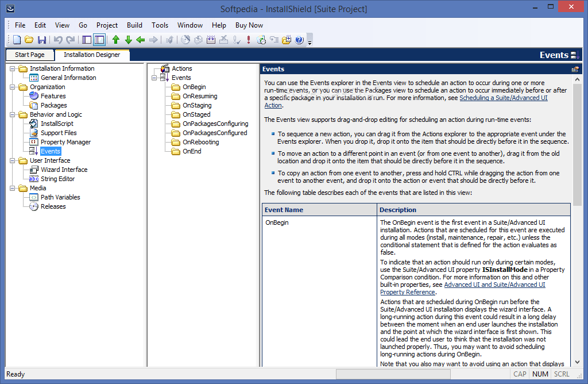The height and width of the screenshot is (384, 588).
Task: Open the Path Variables view icon
Action: (x=34, y=197)
